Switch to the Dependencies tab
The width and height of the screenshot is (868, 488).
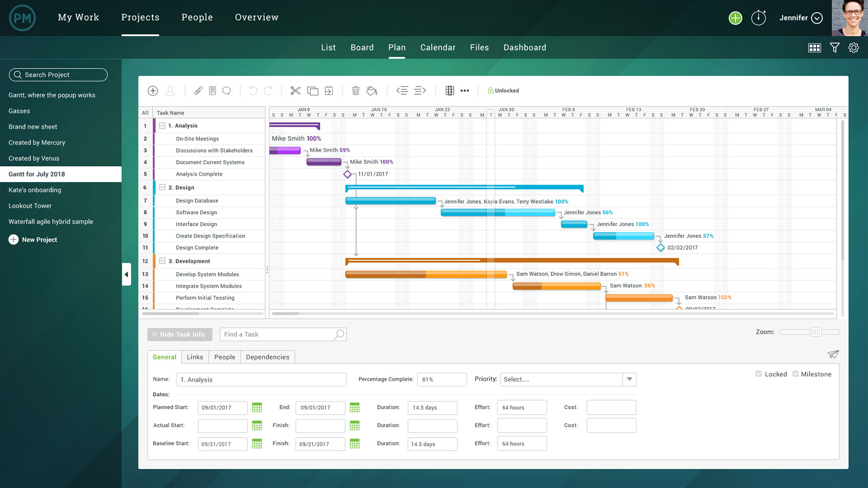coord(268,356)
